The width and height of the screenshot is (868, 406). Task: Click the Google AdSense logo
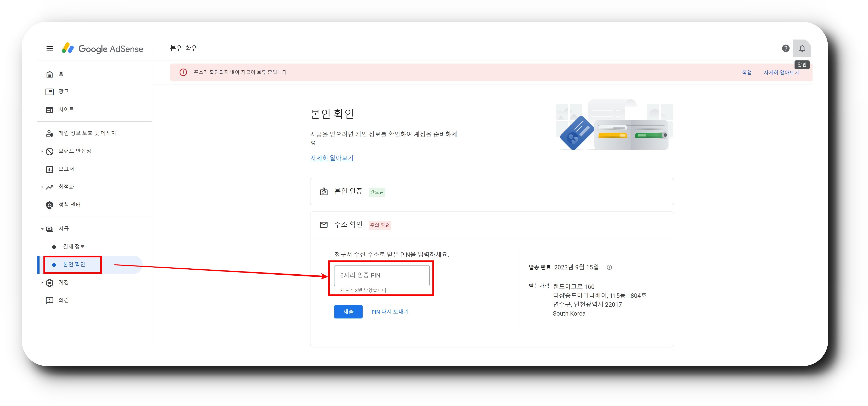[102, 48]
